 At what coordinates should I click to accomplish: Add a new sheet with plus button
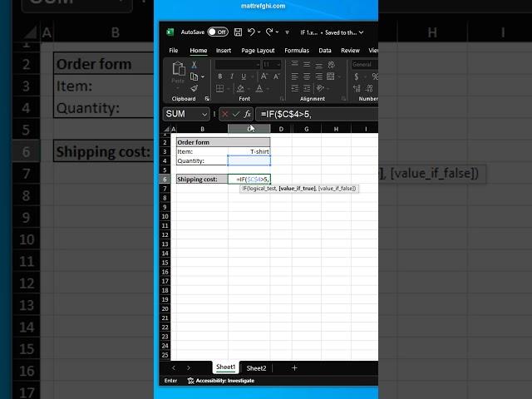tap(294, 367)
